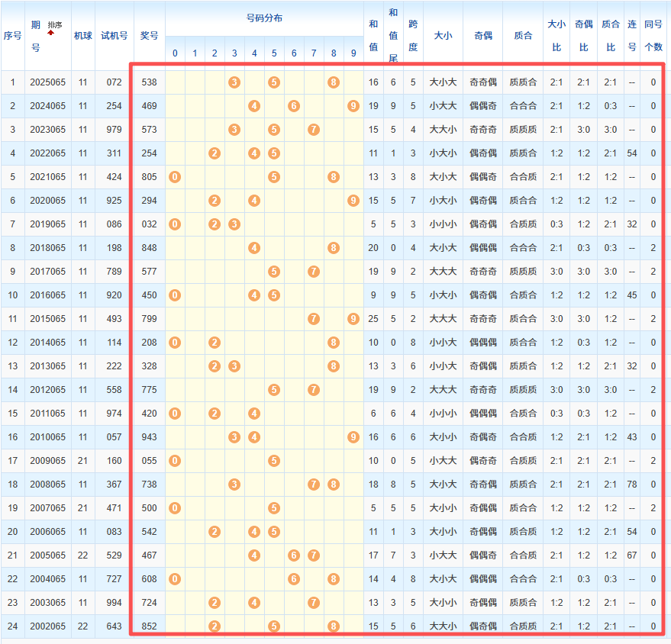This screenshot has height=644, width=671.
Task: Select the 试机号 column header
Action: [x=115, y=36]
